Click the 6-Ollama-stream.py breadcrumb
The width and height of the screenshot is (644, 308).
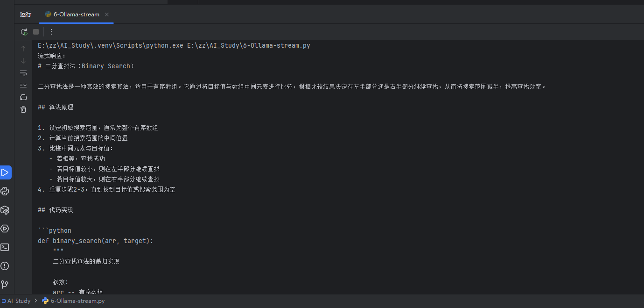77,301
